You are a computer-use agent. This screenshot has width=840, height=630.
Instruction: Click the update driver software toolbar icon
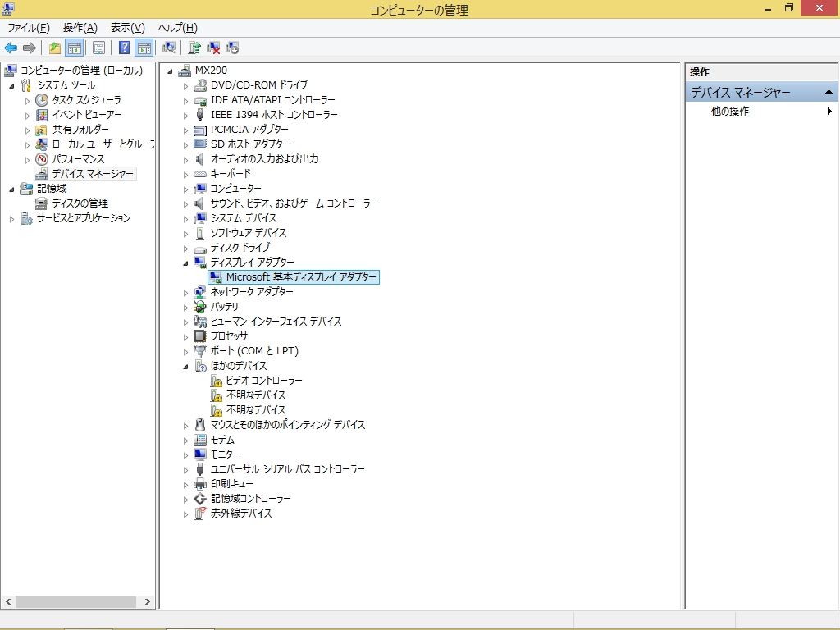pyautogui.click(x=194, y=48)
